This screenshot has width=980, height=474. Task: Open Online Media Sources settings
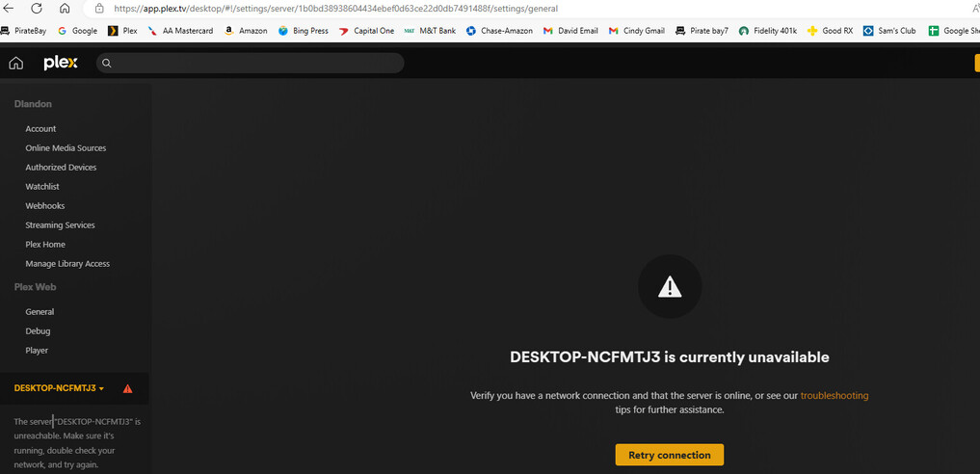tap(66, 148)
